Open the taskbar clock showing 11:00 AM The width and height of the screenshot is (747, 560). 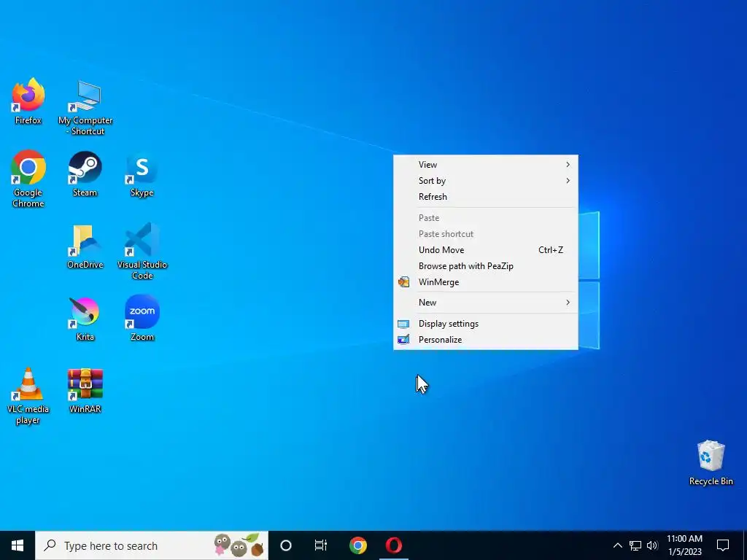point(684,545)
